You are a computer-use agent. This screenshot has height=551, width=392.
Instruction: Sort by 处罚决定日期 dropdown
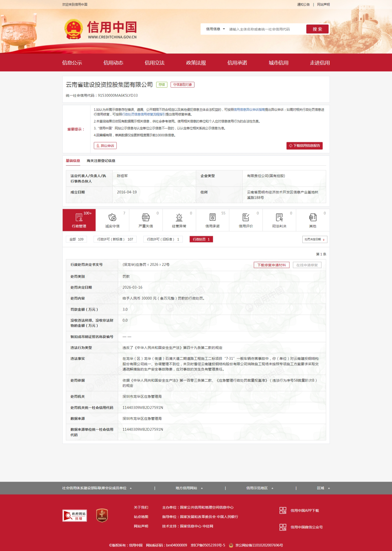pyautogui.click(x=314, y=239)
